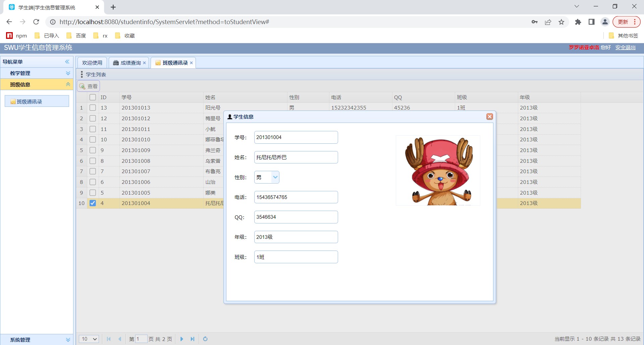This screenshot has height=345, width=644.
Task: Check the row for student 201301011
Action: pyautogui.click(x=93, y=129)
